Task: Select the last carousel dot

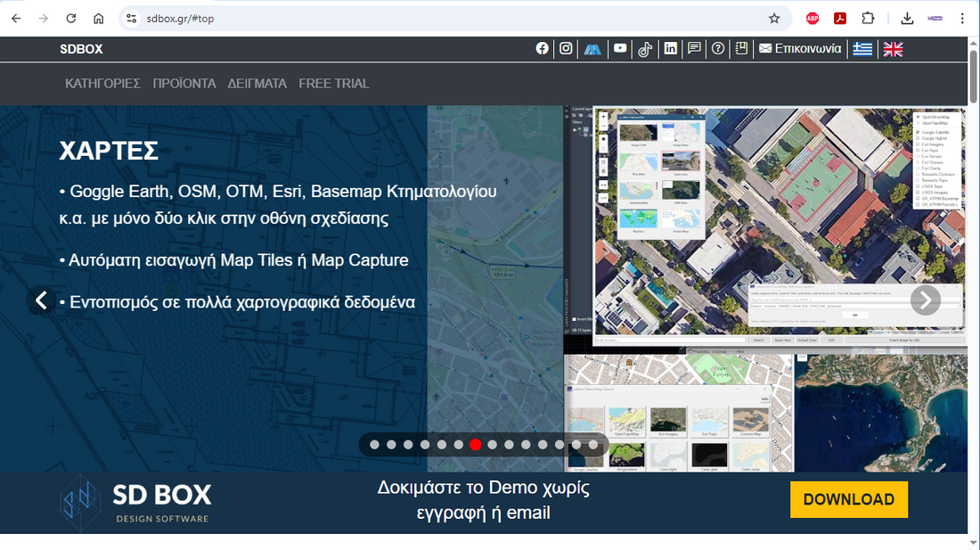Action: [593, 445]
